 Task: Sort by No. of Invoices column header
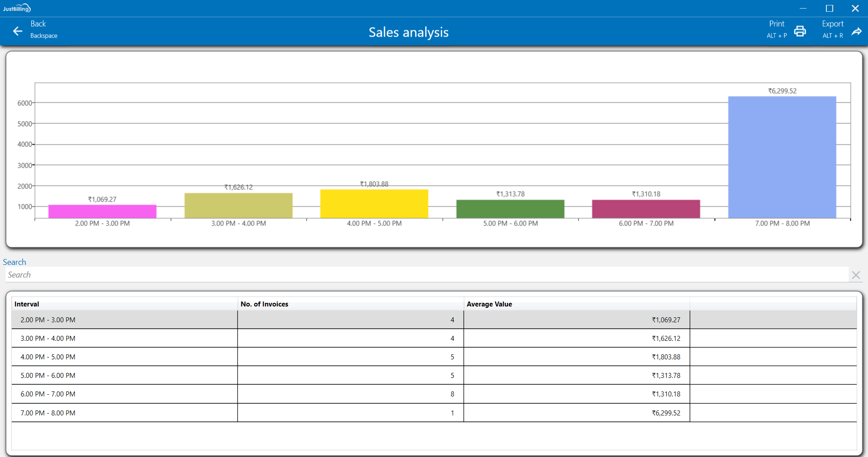point(264,304)
